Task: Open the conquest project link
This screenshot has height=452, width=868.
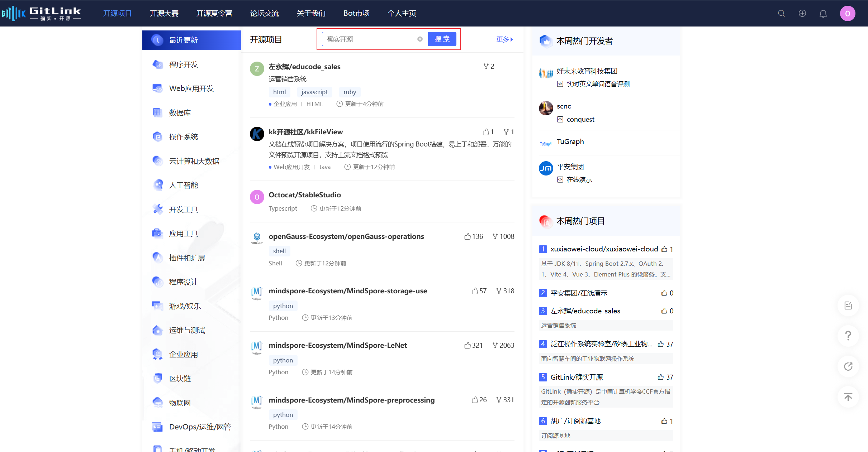Action: click(580, 119)
